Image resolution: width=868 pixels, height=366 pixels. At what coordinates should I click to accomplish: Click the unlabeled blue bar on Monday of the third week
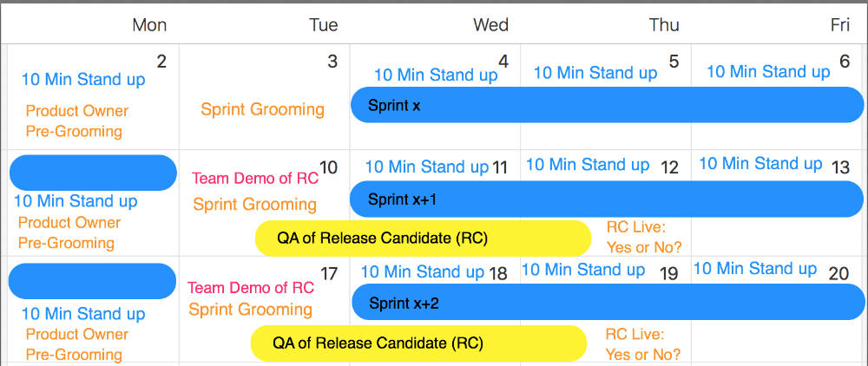tap(93, 281)
